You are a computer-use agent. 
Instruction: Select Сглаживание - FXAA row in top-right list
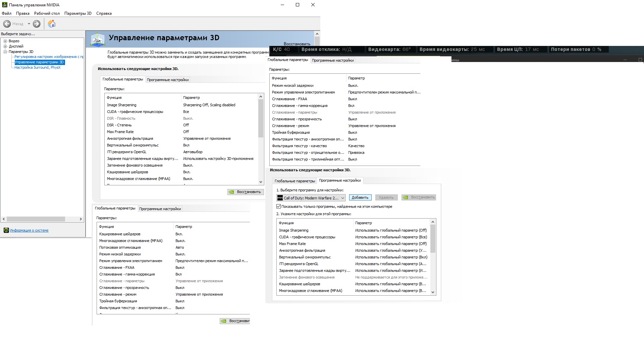point(345,99)
